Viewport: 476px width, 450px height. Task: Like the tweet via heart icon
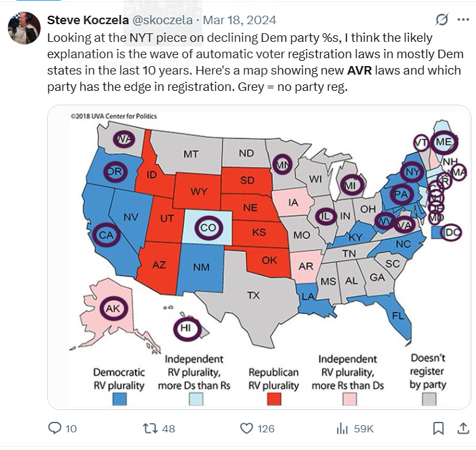(x=246, y=428)
